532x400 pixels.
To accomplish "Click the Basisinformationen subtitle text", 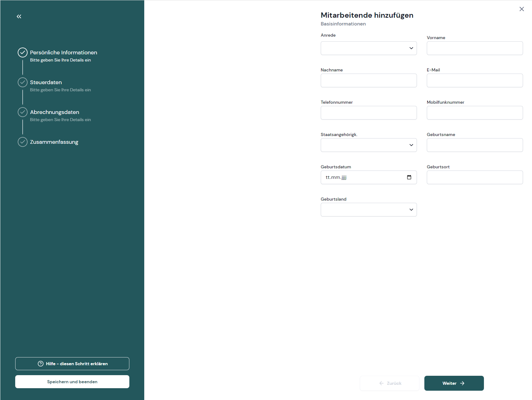I will pyautogui.click(x=343, y=24).
